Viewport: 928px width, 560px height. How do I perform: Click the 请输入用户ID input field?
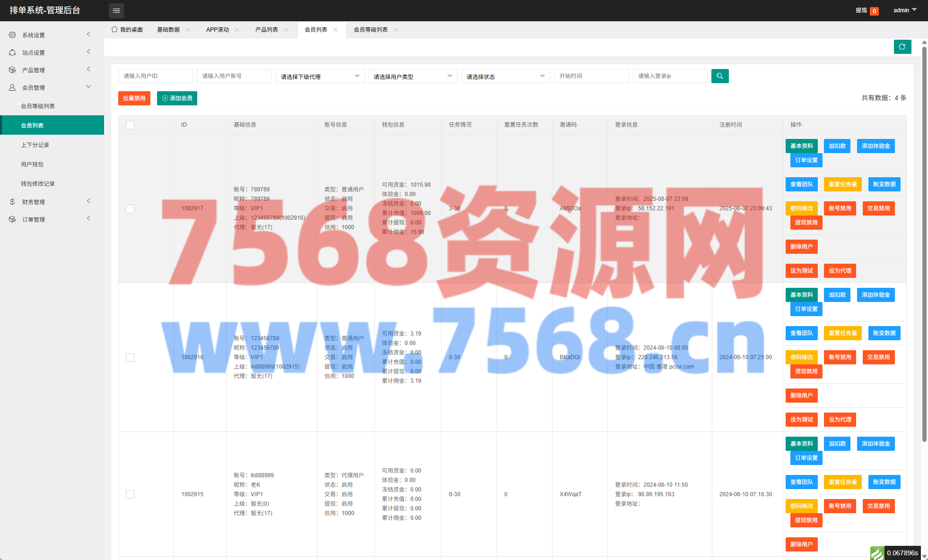point(155,76)
